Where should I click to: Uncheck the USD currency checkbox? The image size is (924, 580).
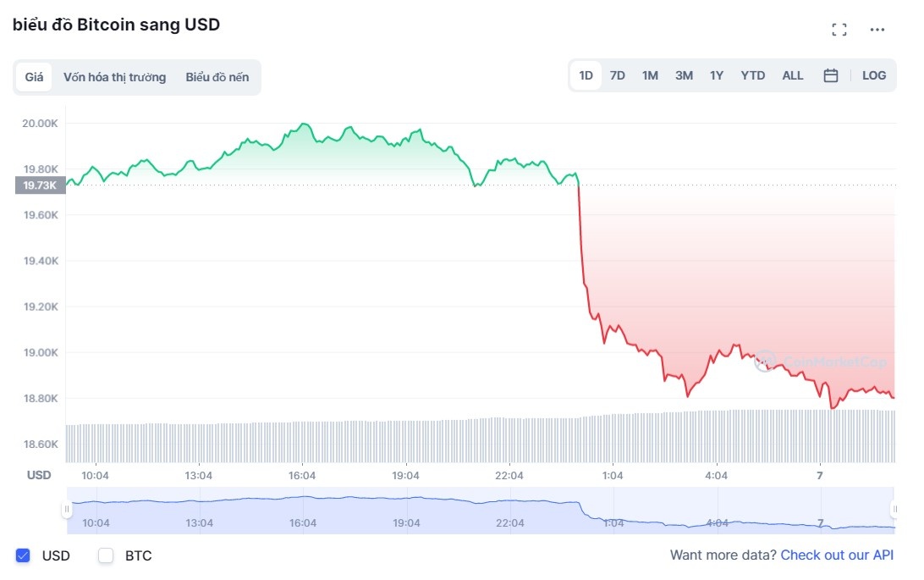point(22,555)
